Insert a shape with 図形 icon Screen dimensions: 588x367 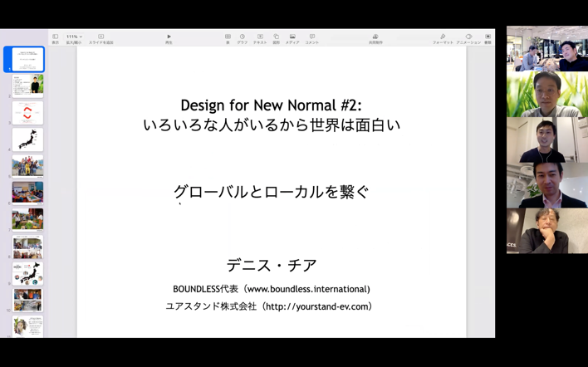click(x=276, y=37)
